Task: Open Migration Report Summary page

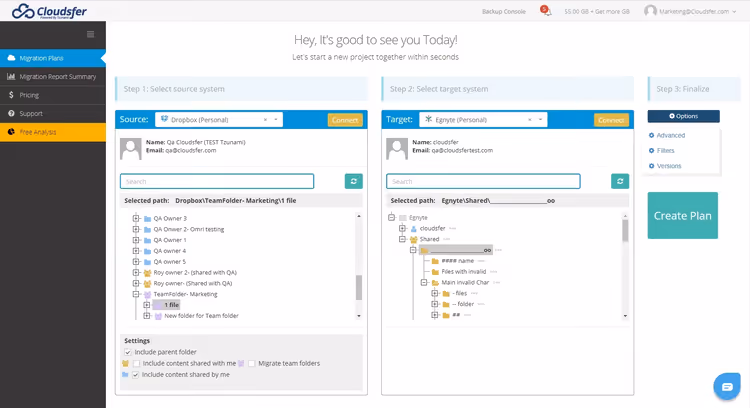Action: point(53,77)
